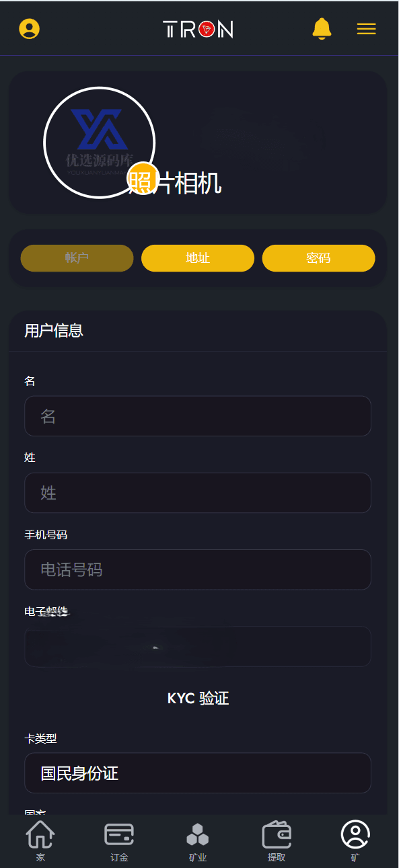Click the TRON logo

(x=198, y=29)
